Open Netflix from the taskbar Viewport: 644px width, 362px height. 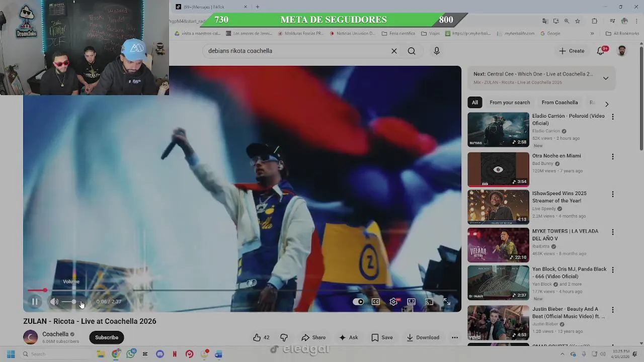175,354
